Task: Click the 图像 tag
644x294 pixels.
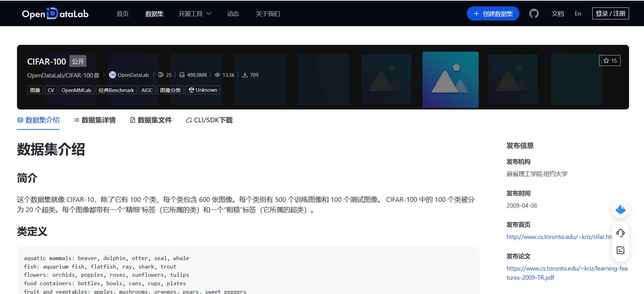Action: point(35,90)
